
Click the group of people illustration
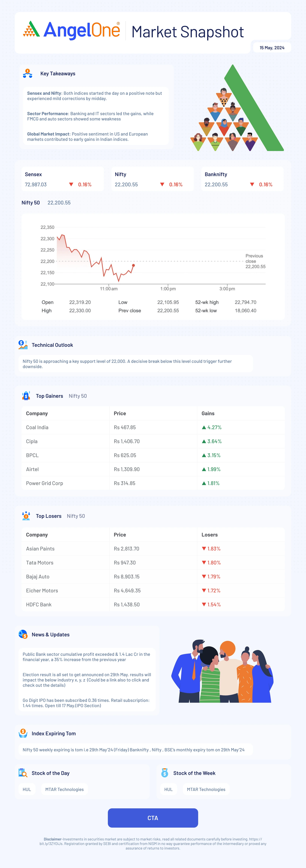point(223,671)
